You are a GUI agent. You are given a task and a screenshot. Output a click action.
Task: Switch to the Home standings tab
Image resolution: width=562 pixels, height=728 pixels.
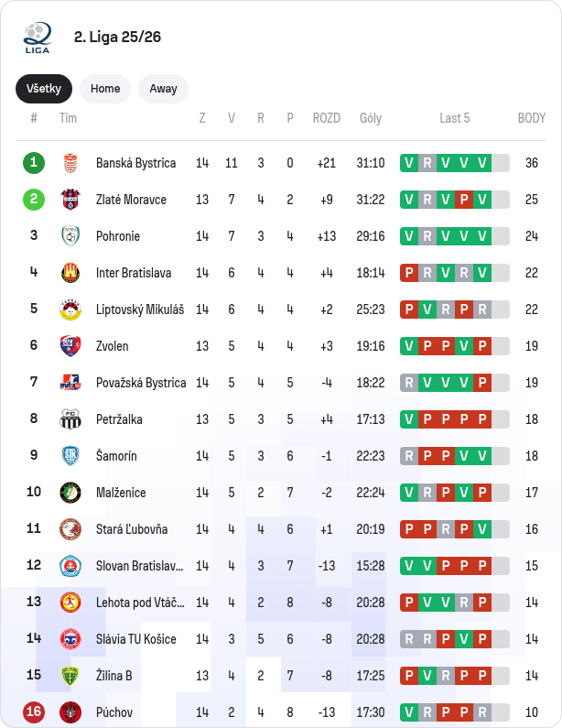point(105,89)
